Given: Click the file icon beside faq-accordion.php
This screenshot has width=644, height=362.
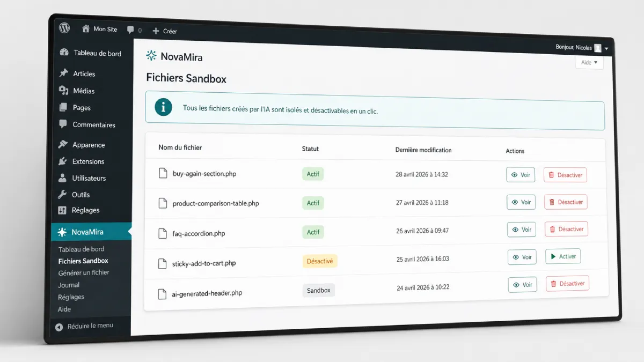Looking at the screenshot, I should click(x=163, y=233).
